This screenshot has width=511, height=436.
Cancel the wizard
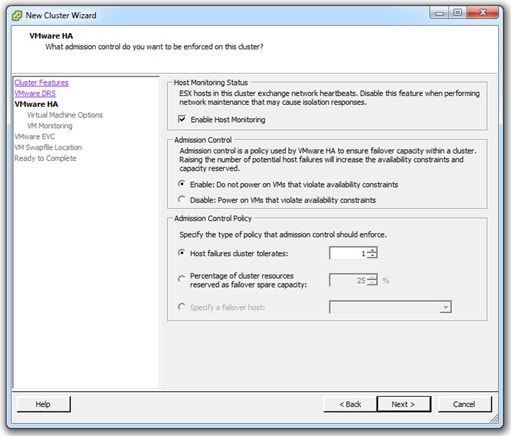(x=464, y=404)
